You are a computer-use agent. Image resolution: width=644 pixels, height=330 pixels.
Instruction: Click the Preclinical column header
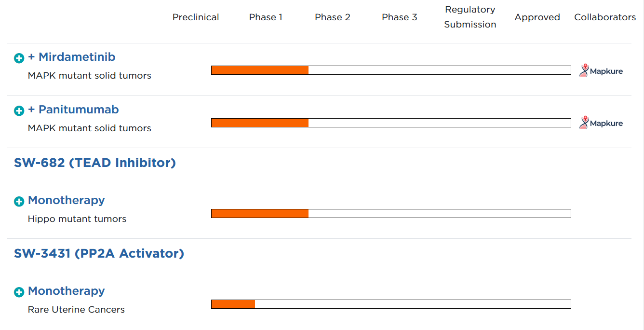pyautogui.click(x=196, y=17)
